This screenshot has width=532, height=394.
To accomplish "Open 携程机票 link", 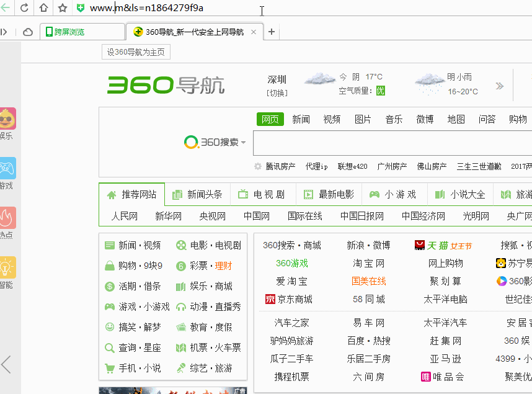I will coord(292,377).
